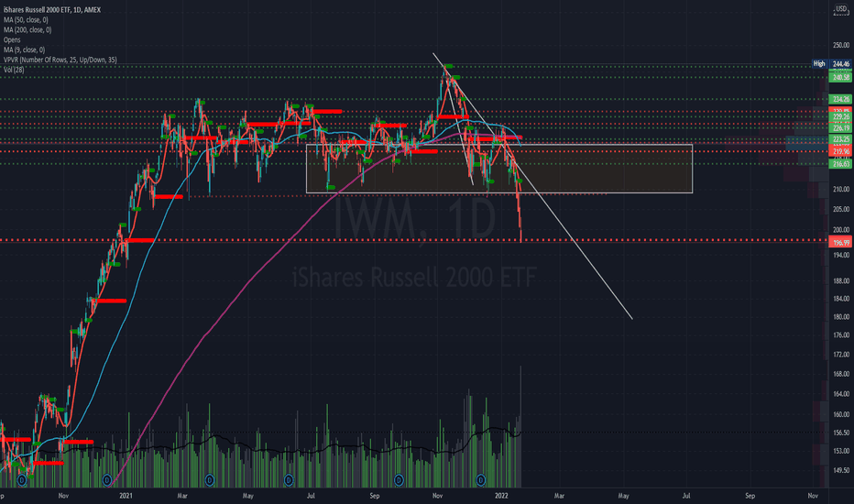Click the dividend marker just before the 2022 label
The width and height of the screenshot is (854, 504).
tap(481, 480)
